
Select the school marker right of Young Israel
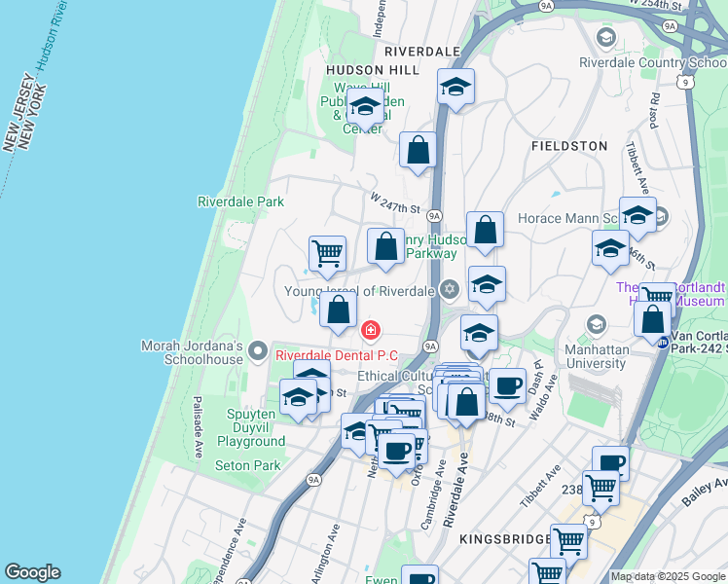click(487, 285)
